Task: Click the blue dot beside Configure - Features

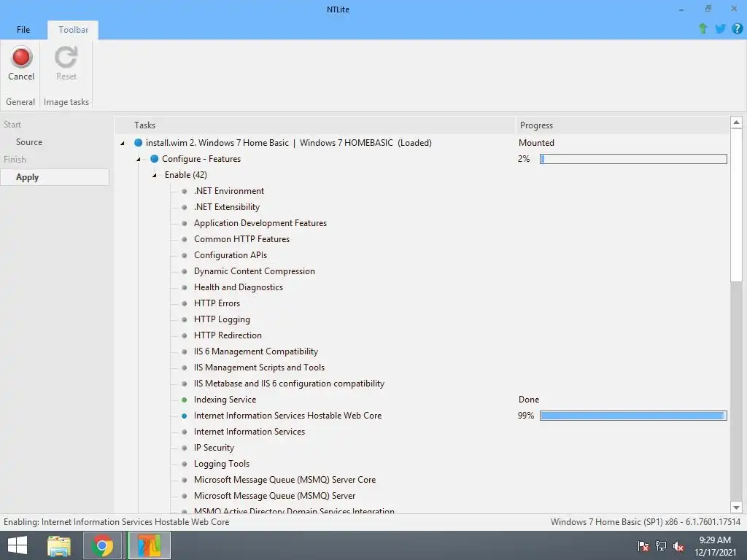Action: [x=155, y=158]
